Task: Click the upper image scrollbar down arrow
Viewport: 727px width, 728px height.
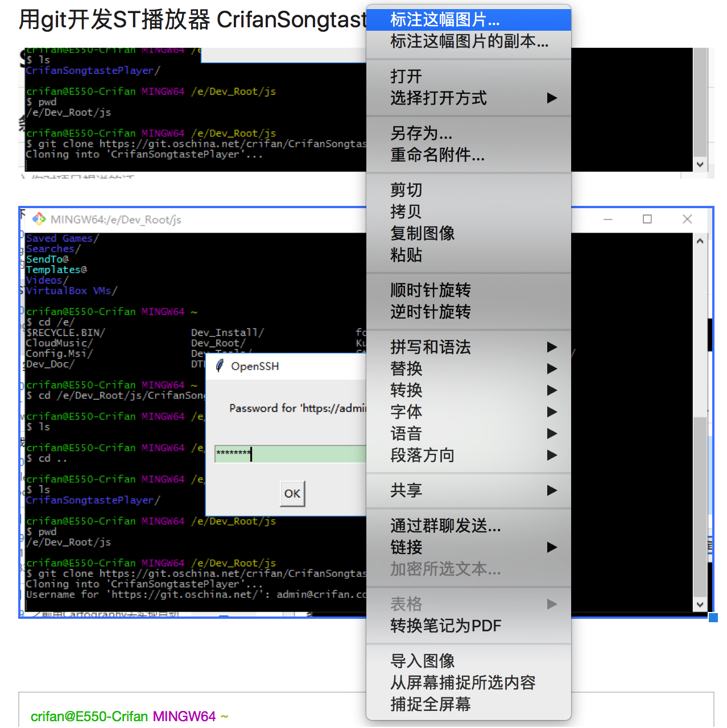Action: 700,164
